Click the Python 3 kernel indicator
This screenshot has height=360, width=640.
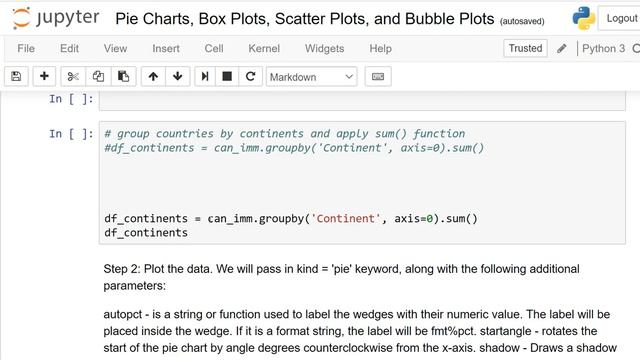[603, 49]
